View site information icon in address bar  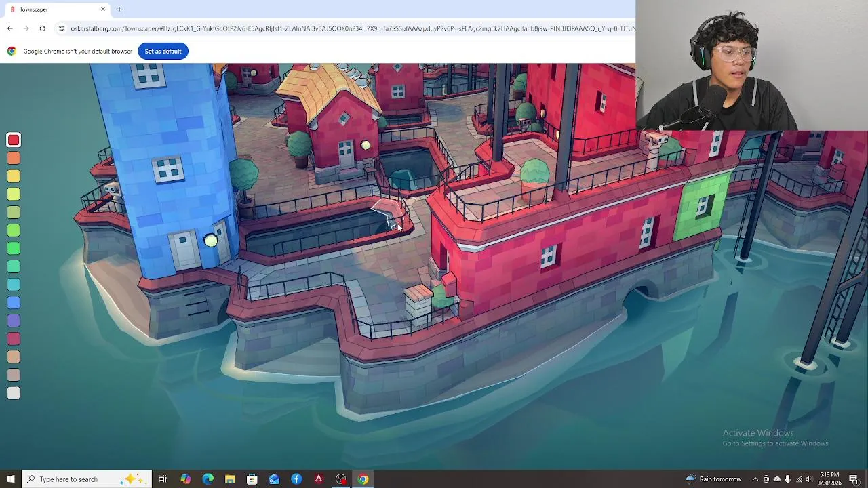(62, 28)
